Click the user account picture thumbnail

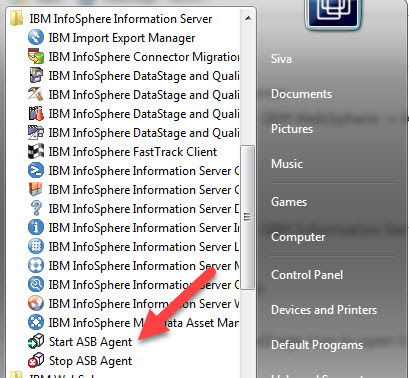coord(333,14)
